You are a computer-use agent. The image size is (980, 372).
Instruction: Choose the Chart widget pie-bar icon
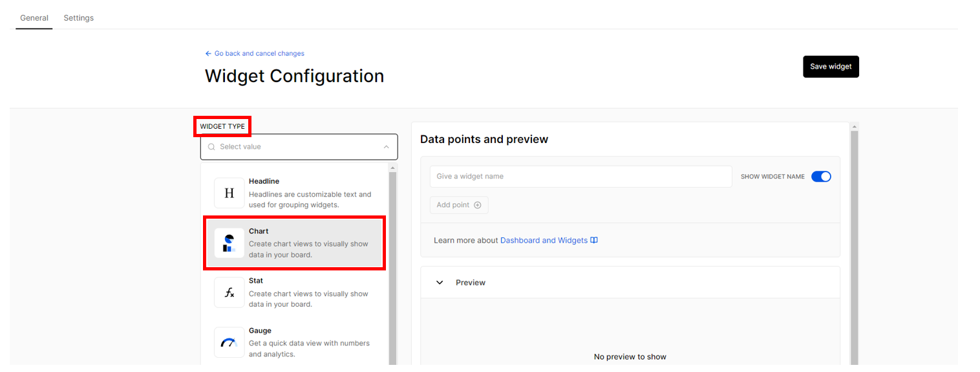pyautogui.click(x=229, y=243)
